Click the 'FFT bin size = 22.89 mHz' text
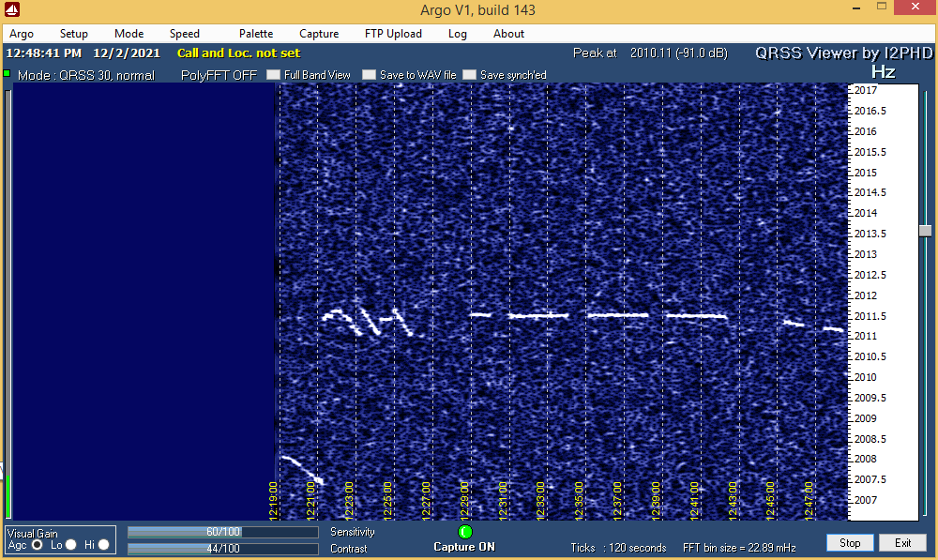 (739, 548)
